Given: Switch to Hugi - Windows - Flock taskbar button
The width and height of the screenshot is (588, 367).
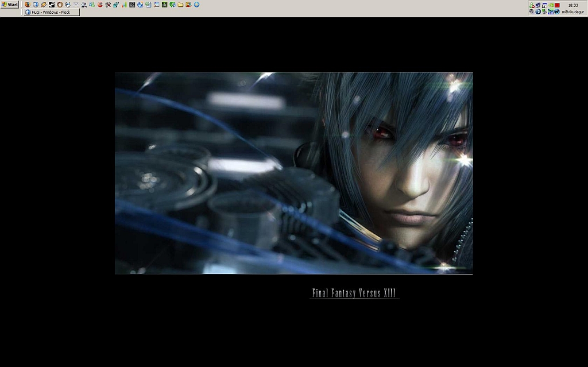Looking at the screenshot, I should coord(52,12).
